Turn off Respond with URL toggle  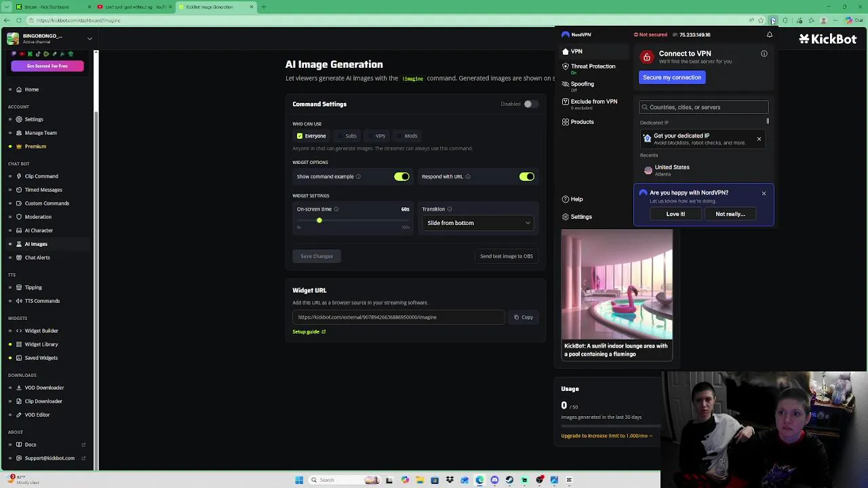(x=527, y=177)
